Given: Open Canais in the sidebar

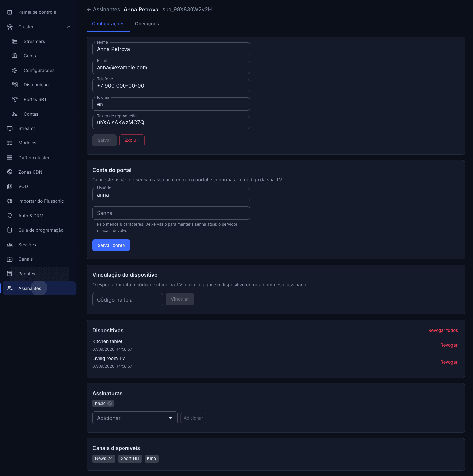Looking at the screenshot, I should coord(39,259).
